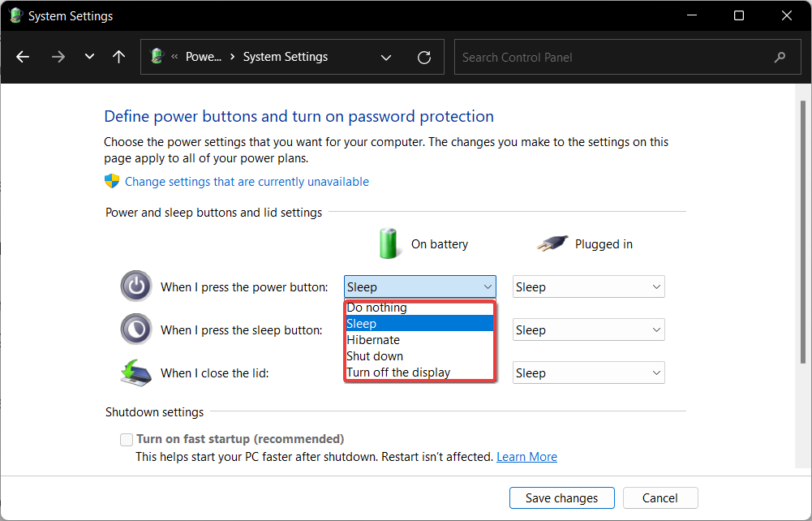Click the UAC shield icon
The image size is (812, 521).
[x=112, y=181]
